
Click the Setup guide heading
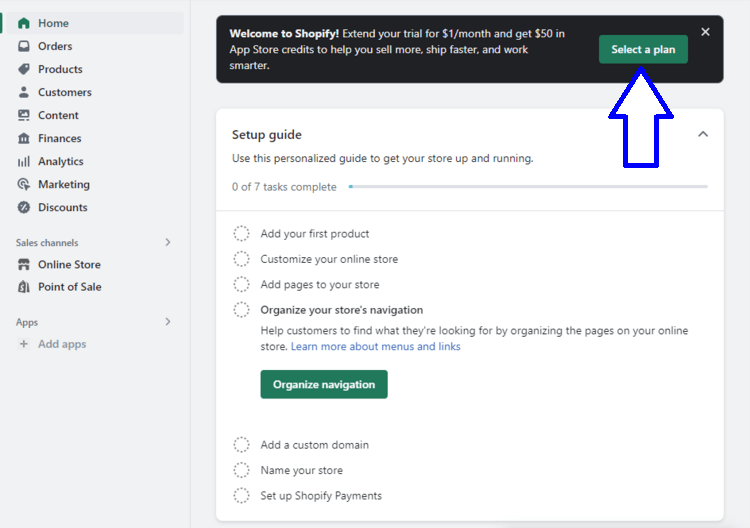(267, 134)
